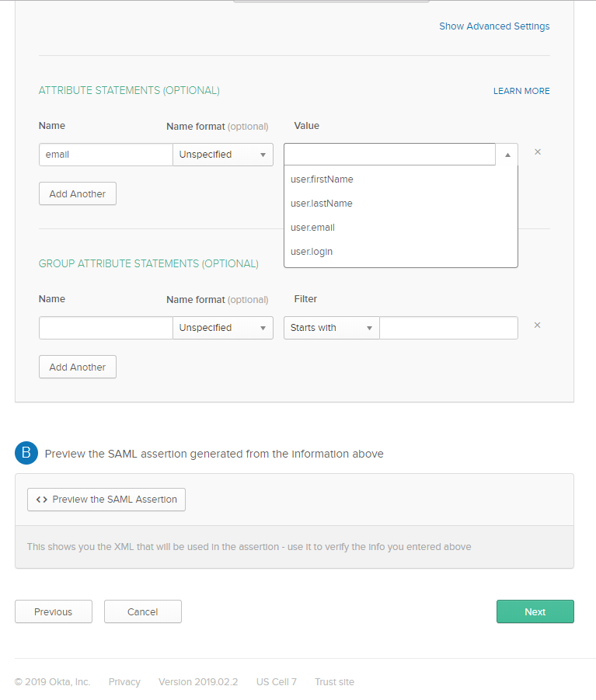
Task: Pick user.login from the value list
Action: [312, 252]
